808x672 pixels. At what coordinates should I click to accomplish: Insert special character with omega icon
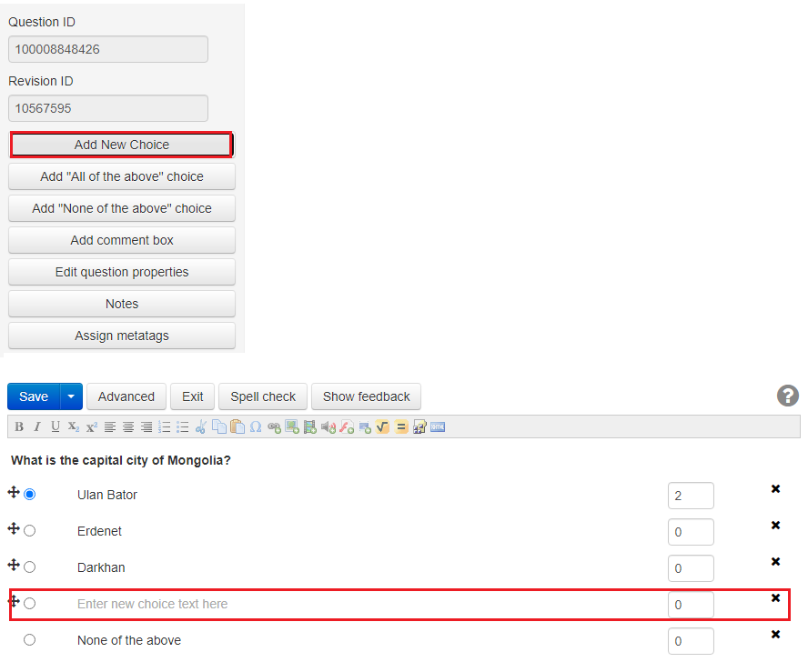point(256,426)
